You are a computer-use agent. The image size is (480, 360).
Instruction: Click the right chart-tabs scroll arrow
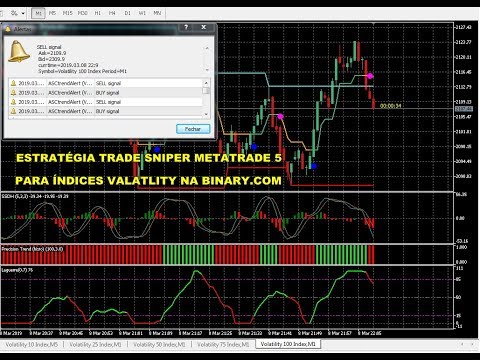(x=473, y=344)
